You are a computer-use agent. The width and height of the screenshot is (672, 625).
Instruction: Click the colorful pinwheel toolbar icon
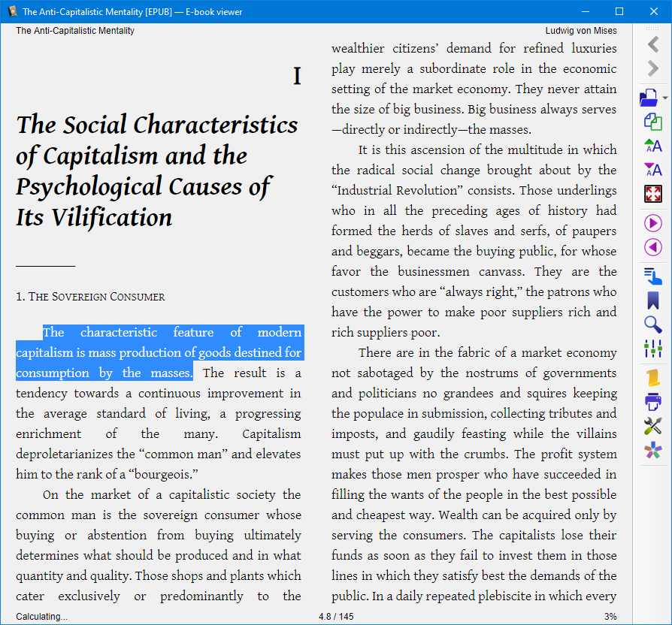tap(652, 450)
